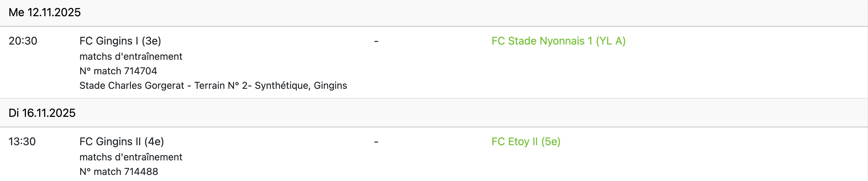Click the (3e) league tag of Gingins I

[151, 41]
